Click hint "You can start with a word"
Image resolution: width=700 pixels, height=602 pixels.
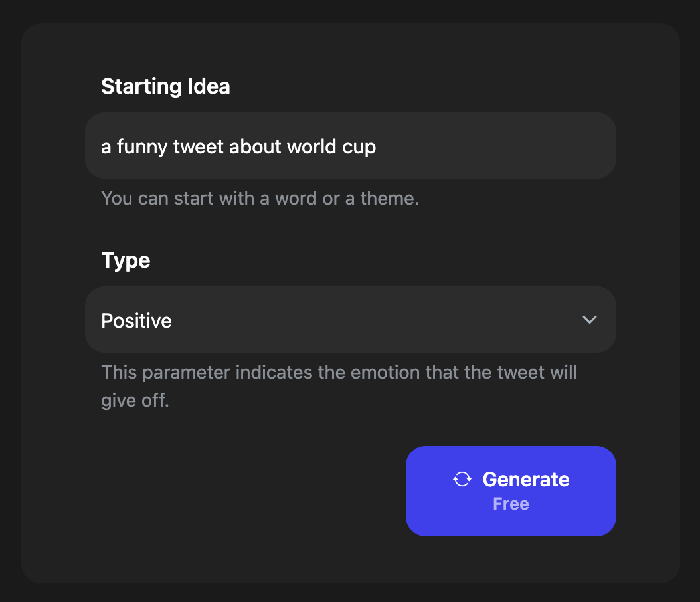point(260,198)
